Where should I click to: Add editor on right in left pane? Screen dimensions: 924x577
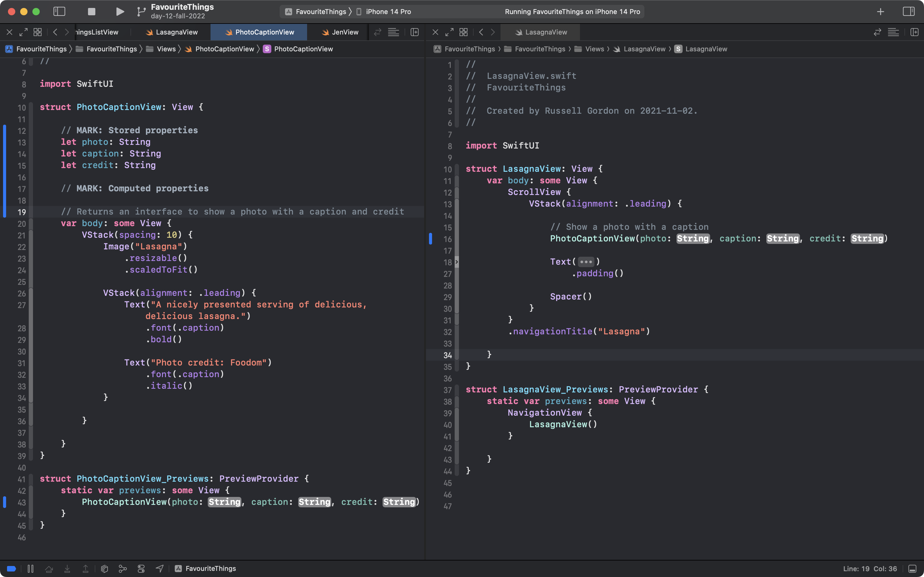[x=415, y=32]
